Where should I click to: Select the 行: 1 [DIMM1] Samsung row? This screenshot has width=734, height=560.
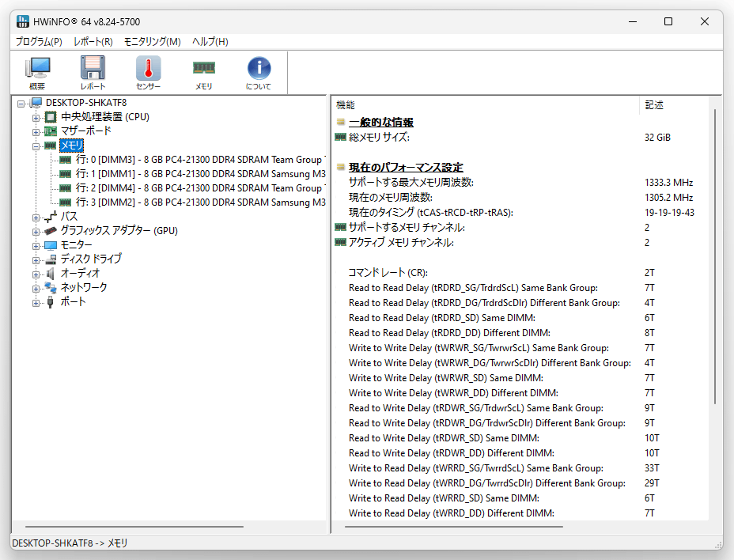[200, 174]
